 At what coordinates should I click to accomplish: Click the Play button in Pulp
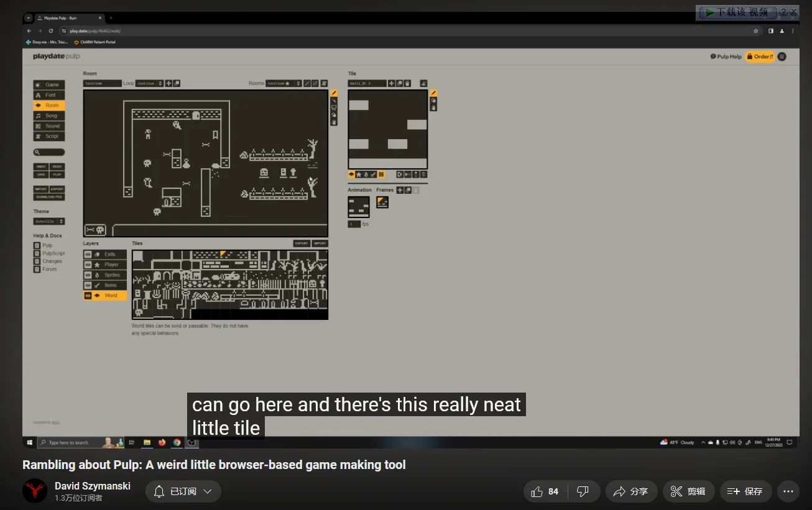click(x=57, y=175)
